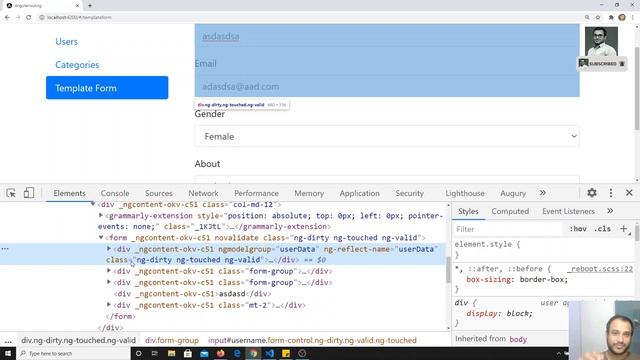Go to Categories page link
The width and height of the screenshot is (640, 360).
(x=77, y=65)
